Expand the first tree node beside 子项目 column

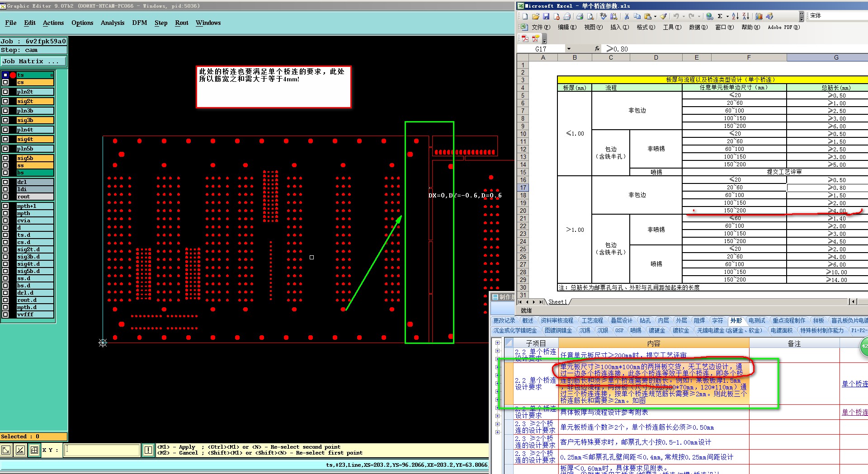tap(498, 343)
